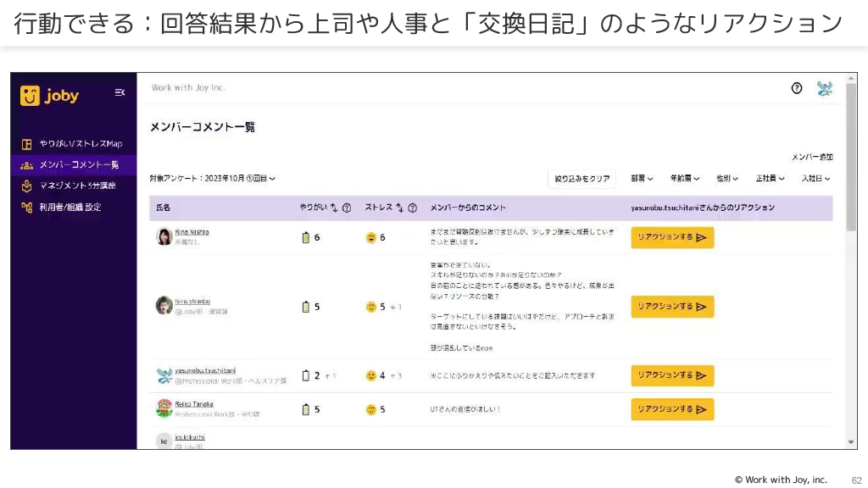
Task: Click the やりがい column sort arrows
Action: (333, 208)
